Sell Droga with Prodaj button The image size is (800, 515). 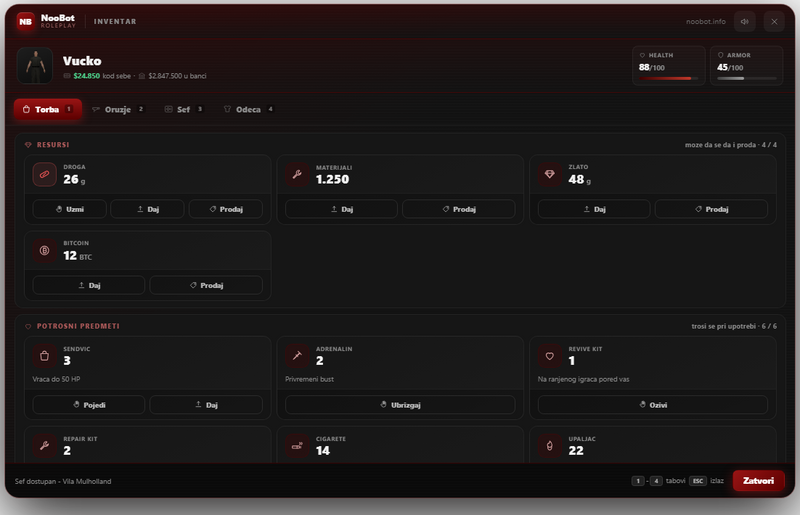tap(226, 209)
